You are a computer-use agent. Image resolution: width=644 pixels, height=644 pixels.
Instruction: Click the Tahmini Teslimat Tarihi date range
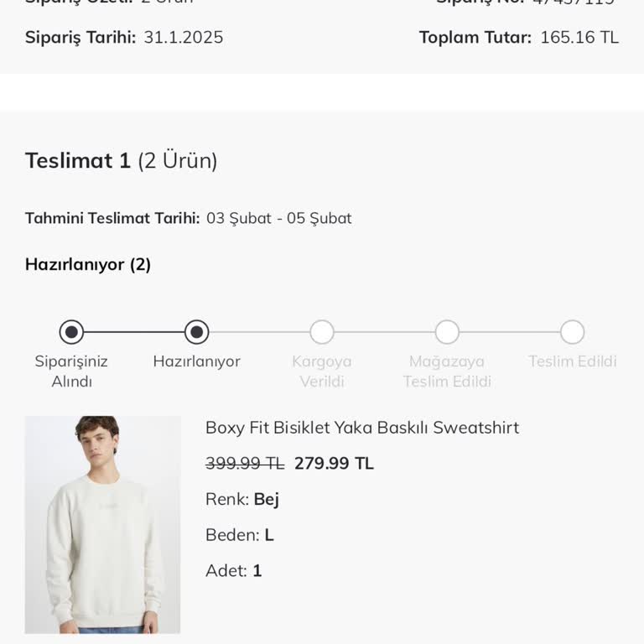(x=278, y=219)
